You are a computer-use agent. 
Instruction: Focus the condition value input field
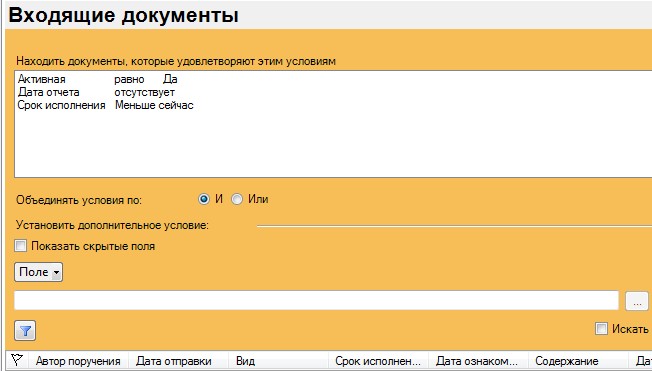coord(316,300)
